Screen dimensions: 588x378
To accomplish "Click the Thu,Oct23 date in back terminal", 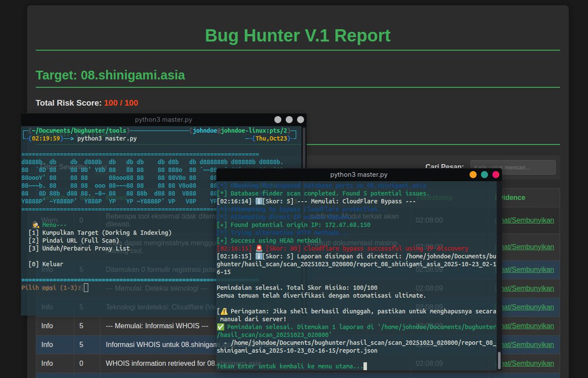I will [271, 139].
